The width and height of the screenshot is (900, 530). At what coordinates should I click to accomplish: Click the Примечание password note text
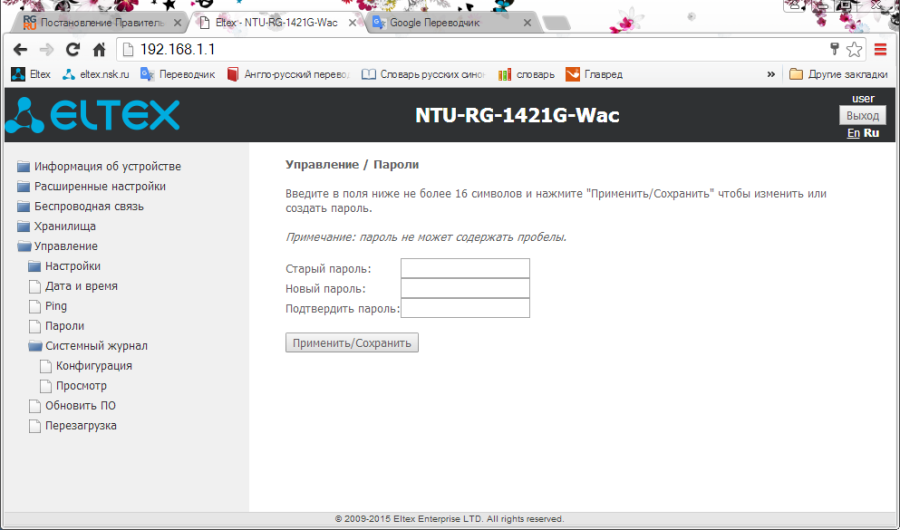(426, 237)
